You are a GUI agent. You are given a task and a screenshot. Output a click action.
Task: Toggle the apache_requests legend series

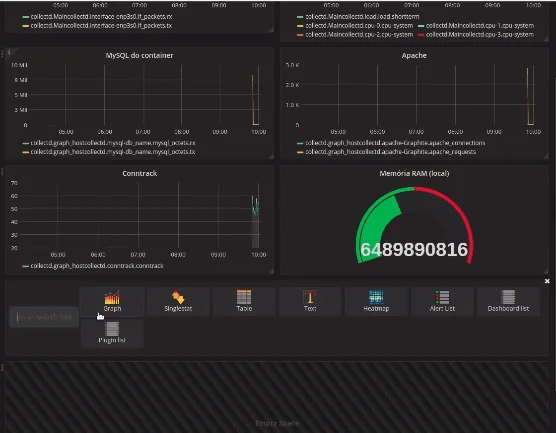391,152
